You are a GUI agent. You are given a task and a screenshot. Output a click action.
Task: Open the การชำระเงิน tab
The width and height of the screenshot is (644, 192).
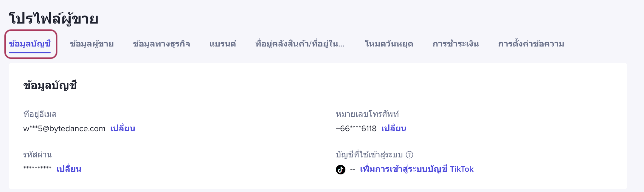pos(456,44)
